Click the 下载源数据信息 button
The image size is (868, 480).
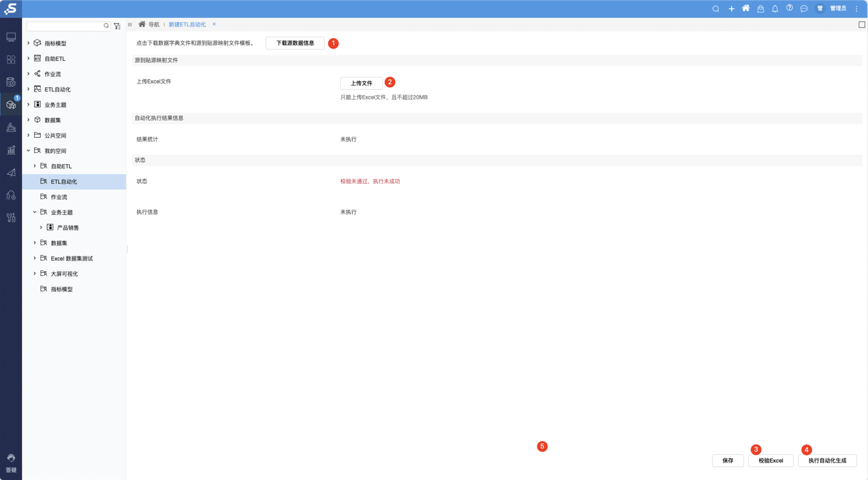[x=295, y=43]
